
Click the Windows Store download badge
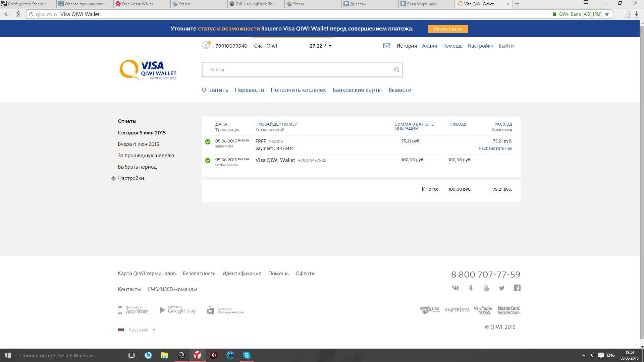point(225,310)
